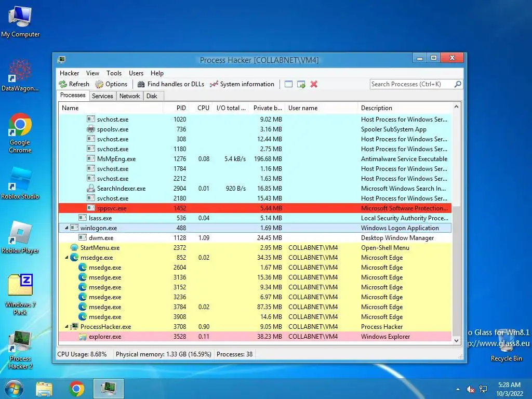
Task: Open Process Hacker 2 desktop shortcut
Action: click(20, 350)
